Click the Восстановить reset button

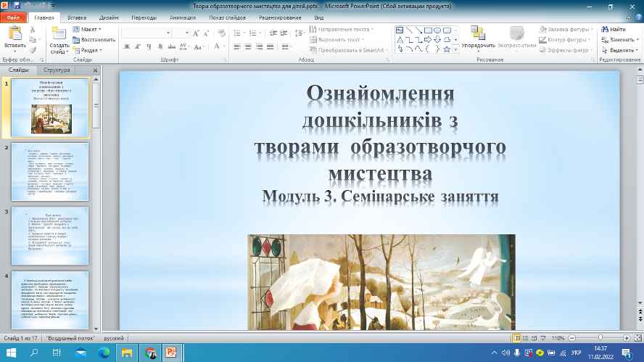pyautogui.click(x=94, y=40)
